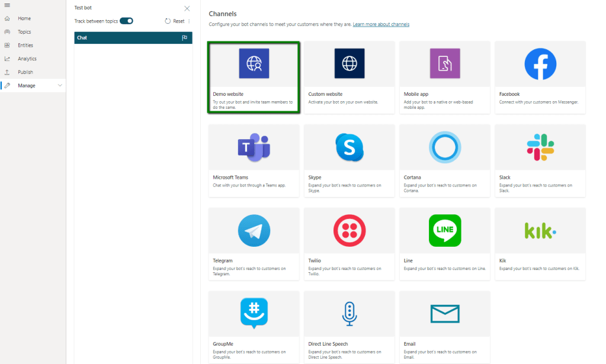The height and width of the screenshot is (364, 606).
Task: Select the Skype channel logo
Action: 349,147
